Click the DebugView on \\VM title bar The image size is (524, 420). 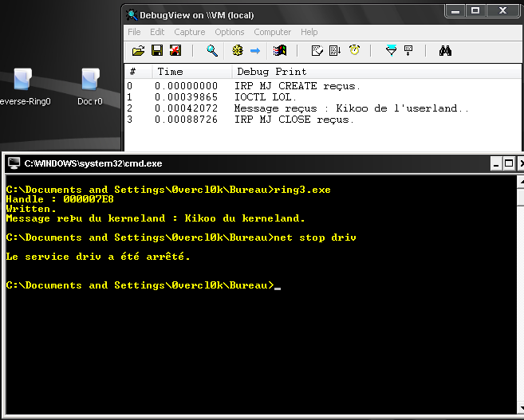point(284,14)
